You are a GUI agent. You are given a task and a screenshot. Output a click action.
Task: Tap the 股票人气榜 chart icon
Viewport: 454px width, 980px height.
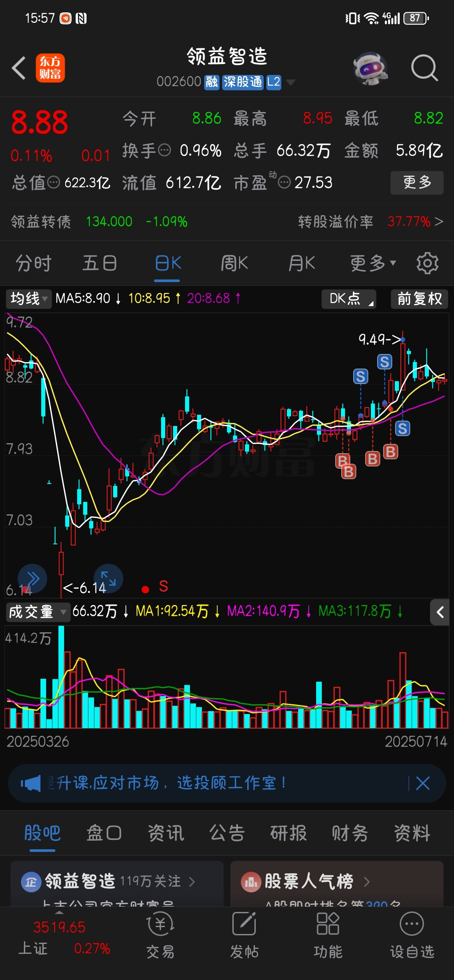coord(251,881)
